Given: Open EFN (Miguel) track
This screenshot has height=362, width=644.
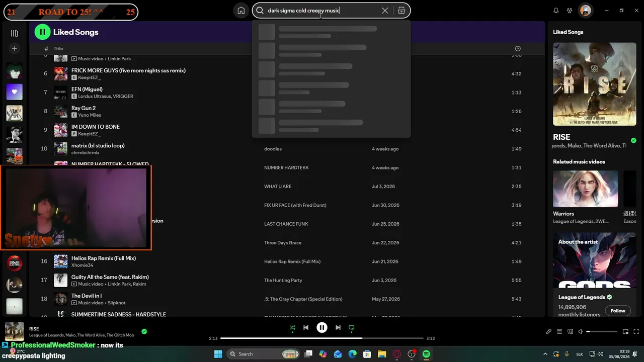Looking at the screenshot, I should pyautogui.click(x=87, y=89).
